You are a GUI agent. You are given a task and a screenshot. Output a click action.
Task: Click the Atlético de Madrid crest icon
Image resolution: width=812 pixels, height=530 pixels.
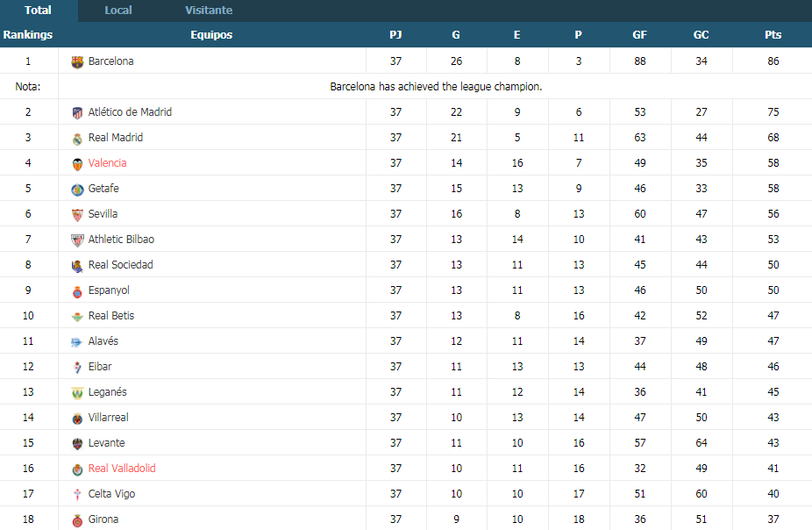pyautogui.click(x=77, y=113)
